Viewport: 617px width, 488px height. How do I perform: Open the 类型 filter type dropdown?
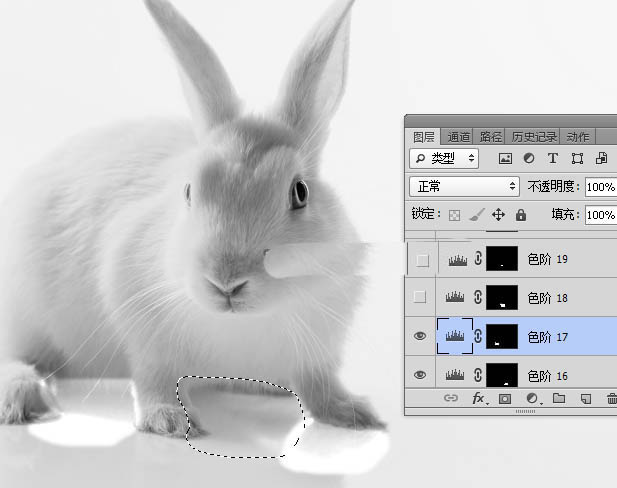coord(445,159)
